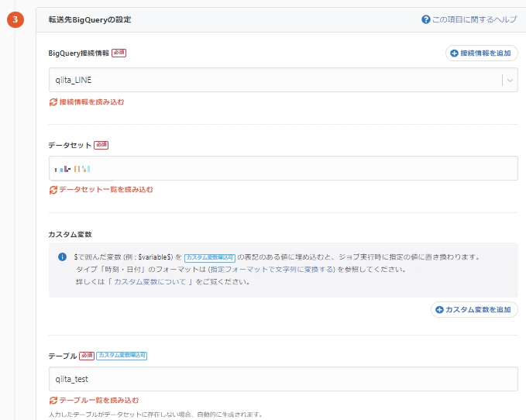The height and width of the screenshot is (420, 526).
Task: Click the plus icon on 接続情報を追加
Action: coord(454,53)
